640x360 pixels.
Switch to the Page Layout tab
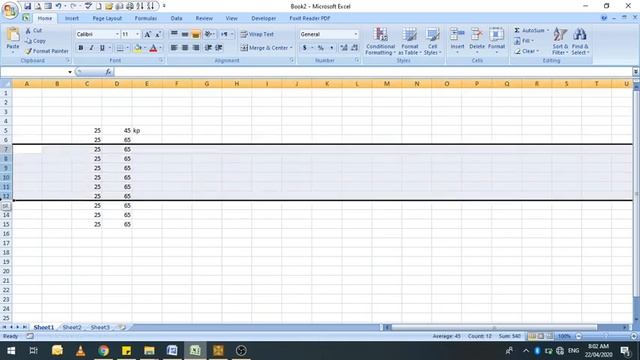pyautogui.click(x=107, y=18)
